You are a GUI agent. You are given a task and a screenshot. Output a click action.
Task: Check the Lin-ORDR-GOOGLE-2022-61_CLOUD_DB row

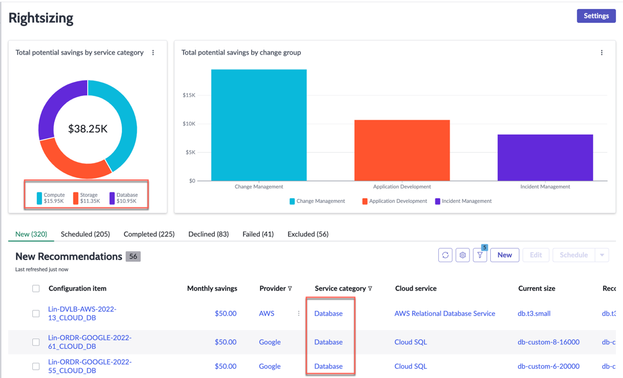pyautogui.click(x=36, y=342)
